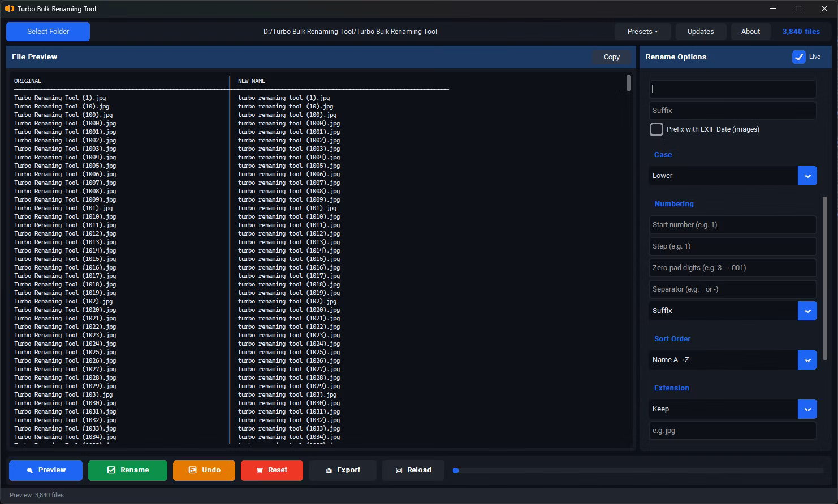
Task: Click the ORIGINAL column header
Action: point(28,81)
